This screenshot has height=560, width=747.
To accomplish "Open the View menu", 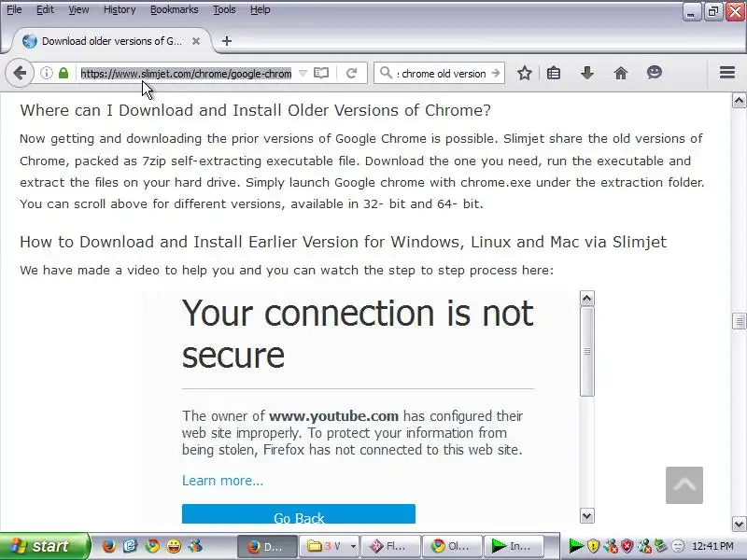I will (78, 9).
